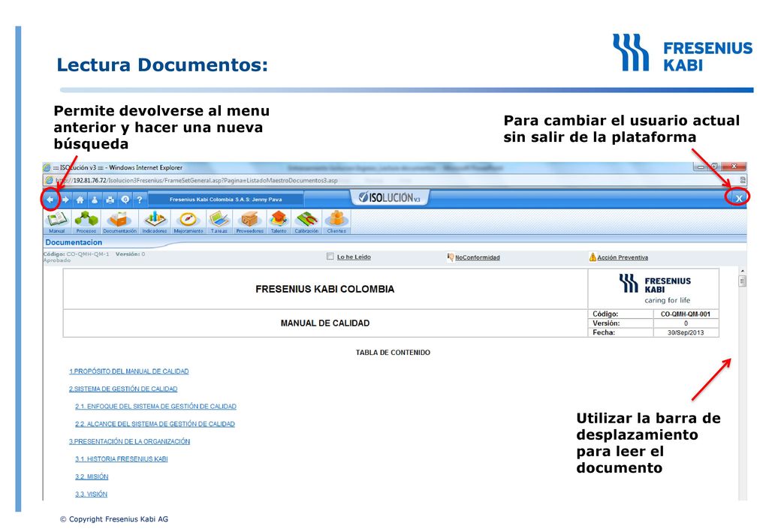
Task: Open the '3.3. VISIÓN' link
Action: click(x=91, y=494)
